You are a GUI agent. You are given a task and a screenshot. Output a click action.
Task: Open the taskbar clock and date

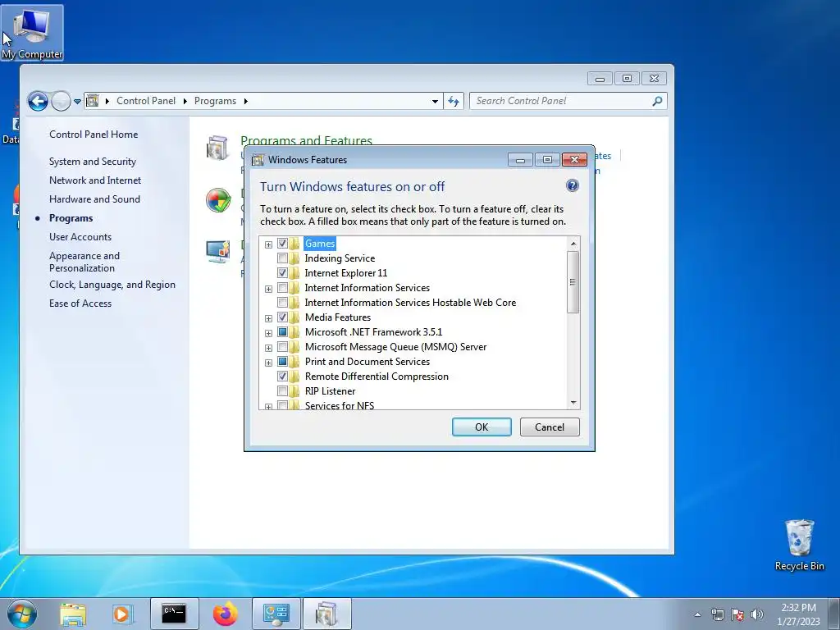pyautogui.click(x=799, y=614)
